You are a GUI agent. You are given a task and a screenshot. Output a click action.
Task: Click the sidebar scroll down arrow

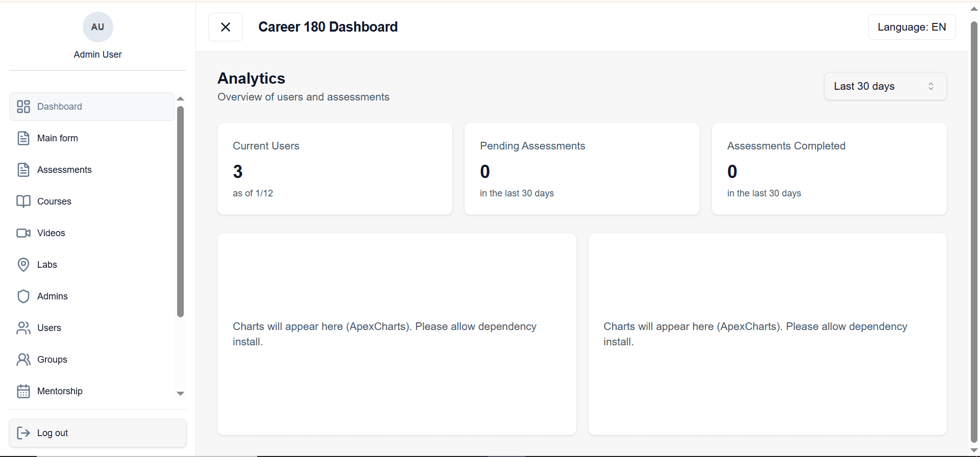[180, 393]
